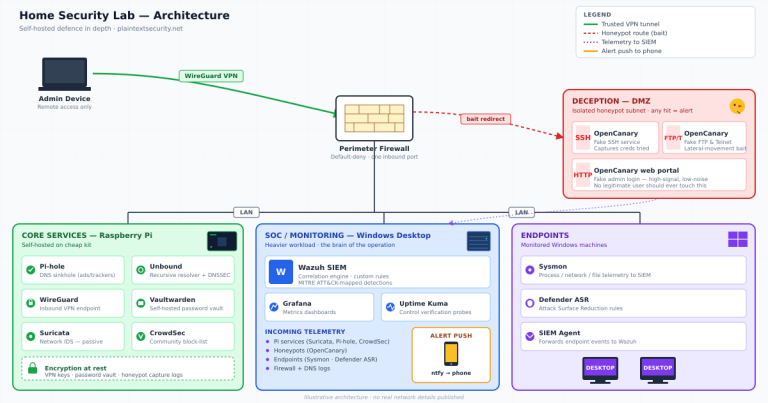The width and height of the screenshot is (768, 403).
Task: Click the red dashed Honeypot route legend line
Action: tap(591, 33)
